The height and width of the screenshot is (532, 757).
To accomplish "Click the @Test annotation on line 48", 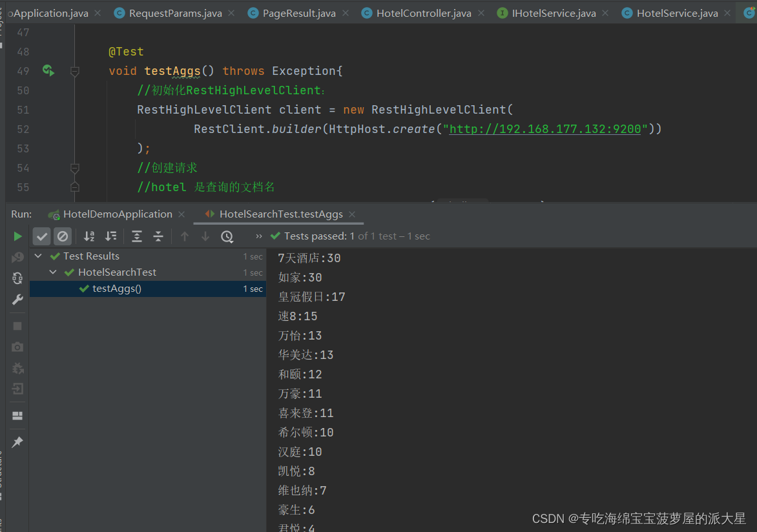I will pyautogui.click(x=126, y=52).
